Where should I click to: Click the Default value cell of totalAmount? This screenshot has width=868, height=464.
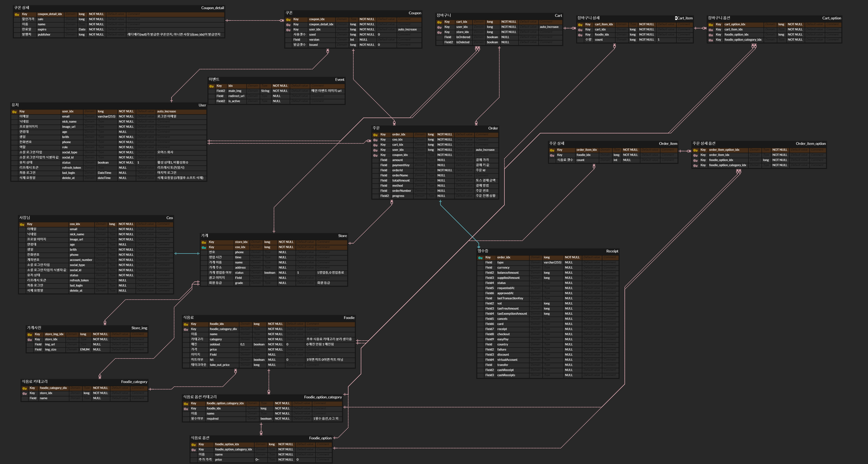(464, 181)
